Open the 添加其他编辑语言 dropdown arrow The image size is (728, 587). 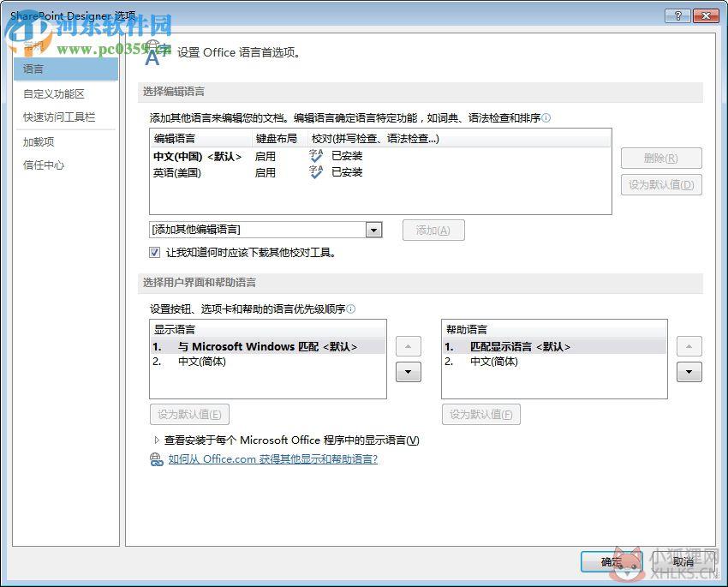373,230
